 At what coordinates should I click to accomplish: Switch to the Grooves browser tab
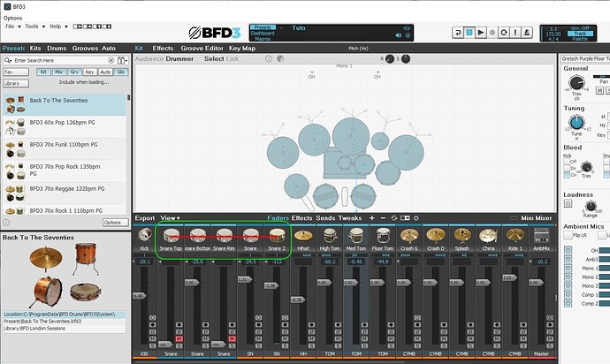coord(85,49)
